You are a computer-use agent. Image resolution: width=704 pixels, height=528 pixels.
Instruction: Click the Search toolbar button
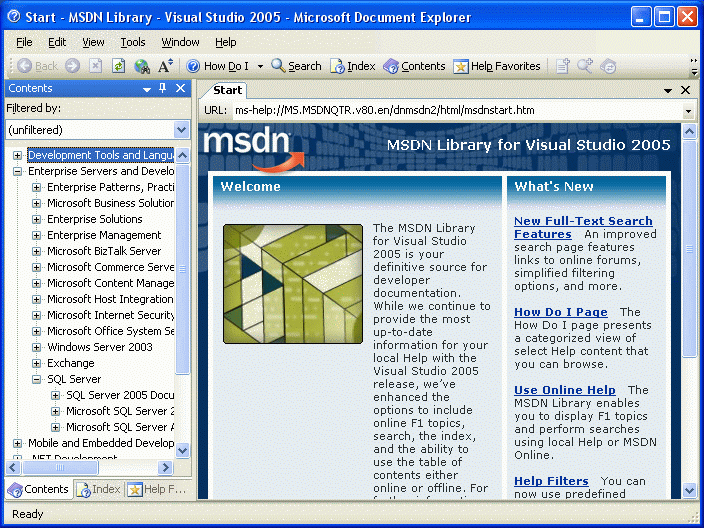296,66
